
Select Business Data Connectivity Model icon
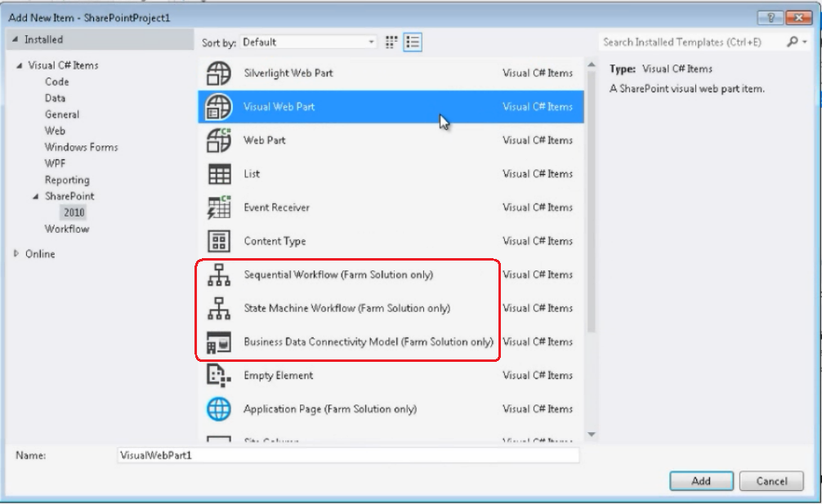[x=219, y=341]
